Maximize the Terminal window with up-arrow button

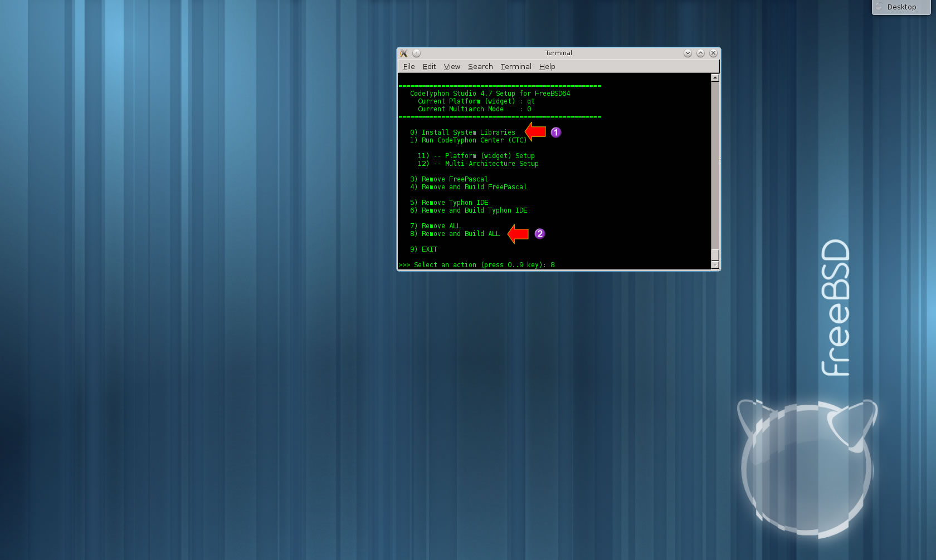pos(700,53)
